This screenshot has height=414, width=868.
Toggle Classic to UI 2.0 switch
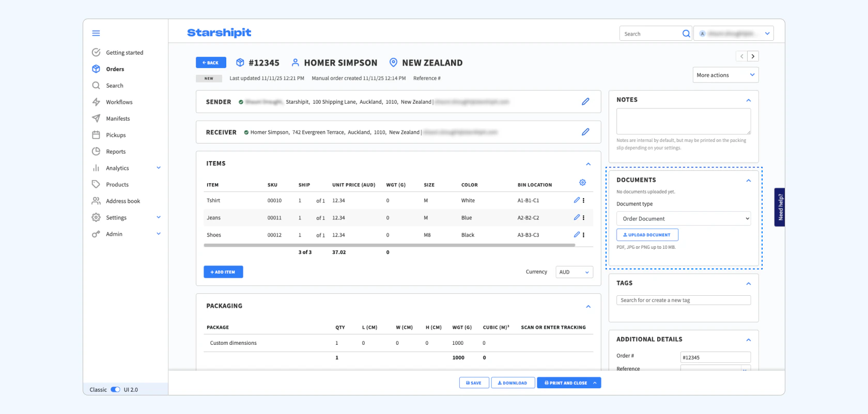tap(115, 390)
